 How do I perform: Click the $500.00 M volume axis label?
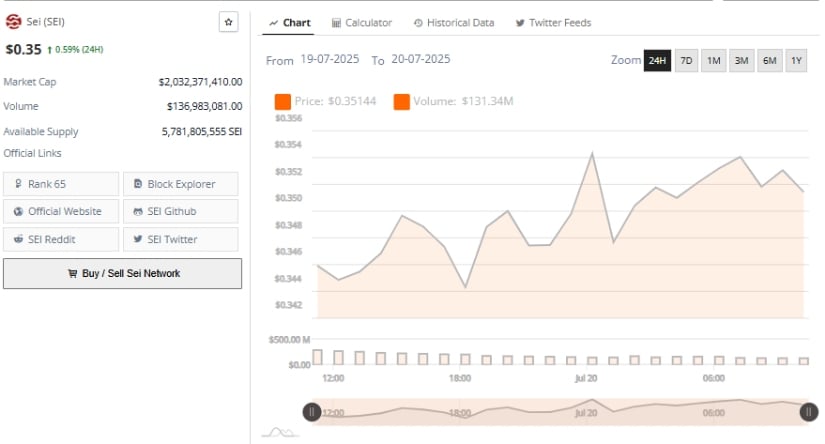click(x=289, y=339)
